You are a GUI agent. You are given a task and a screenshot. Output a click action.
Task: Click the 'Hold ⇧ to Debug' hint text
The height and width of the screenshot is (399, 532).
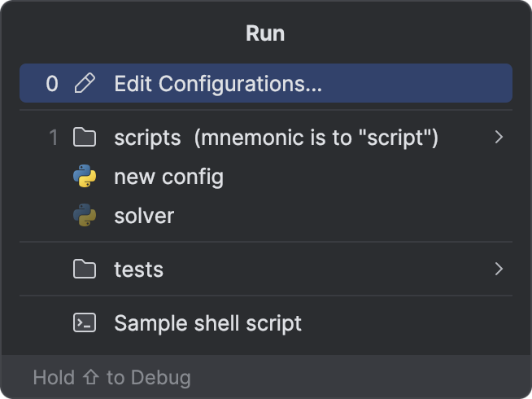point(111,378)
